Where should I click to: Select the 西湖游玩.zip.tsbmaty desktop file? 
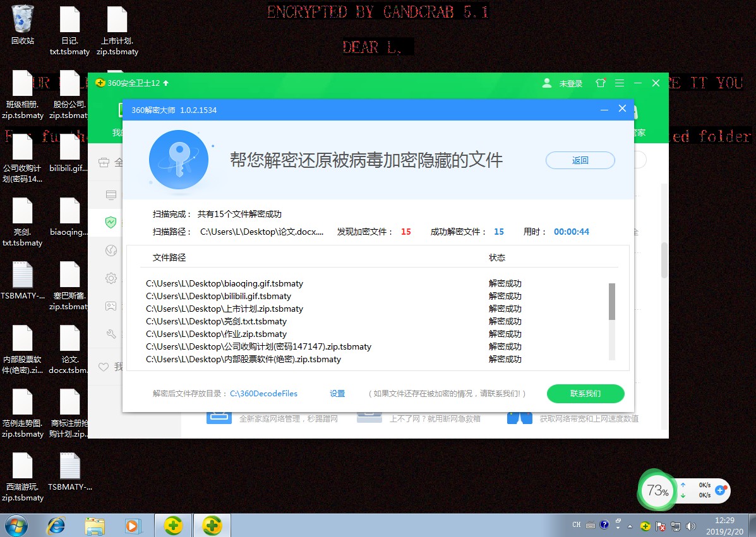tap(22, 477)
